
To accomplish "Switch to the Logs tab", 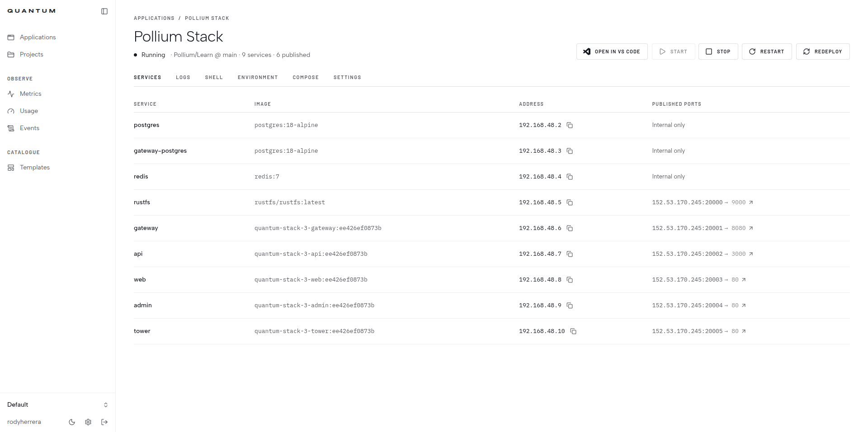I will [x=183, y=77].
